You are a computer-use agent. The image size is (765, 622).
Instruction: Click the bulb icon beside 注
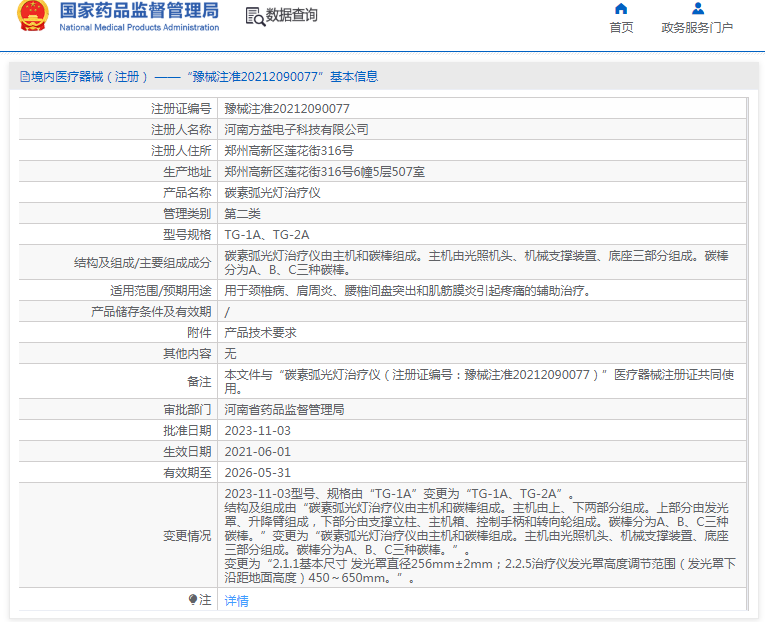point(193,599)
